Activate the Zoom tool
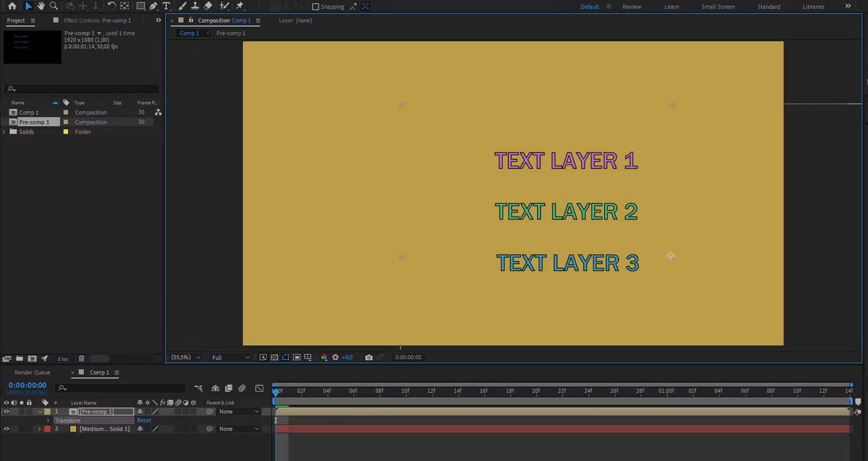 (x=54, y=6)
